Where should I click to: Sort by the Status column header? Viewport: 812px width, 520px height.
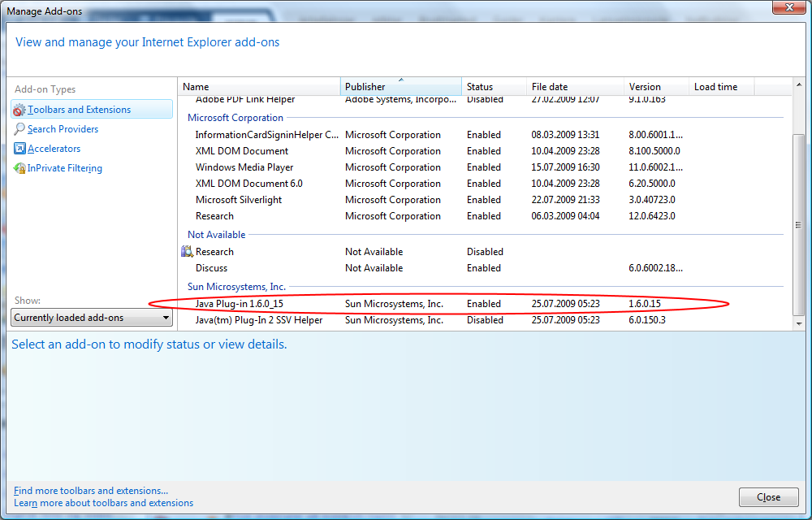[494, 86]
